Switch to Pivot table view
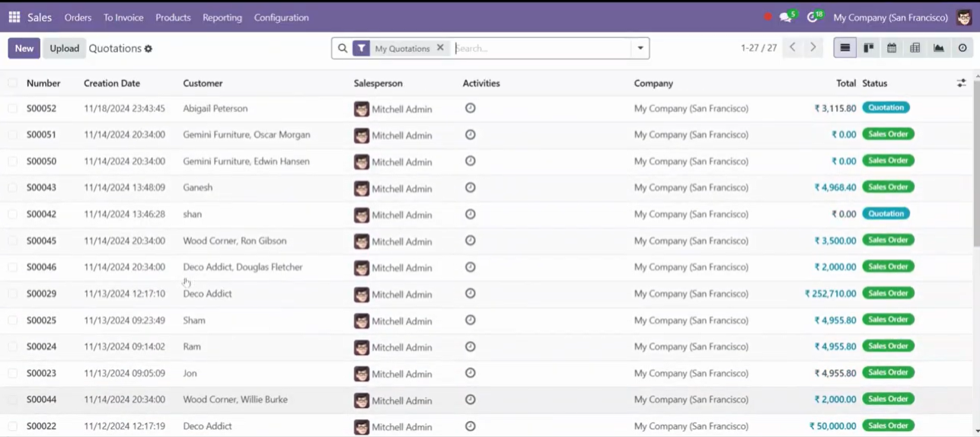This screenshot has width=980, height=437. (x=915, y=48)
